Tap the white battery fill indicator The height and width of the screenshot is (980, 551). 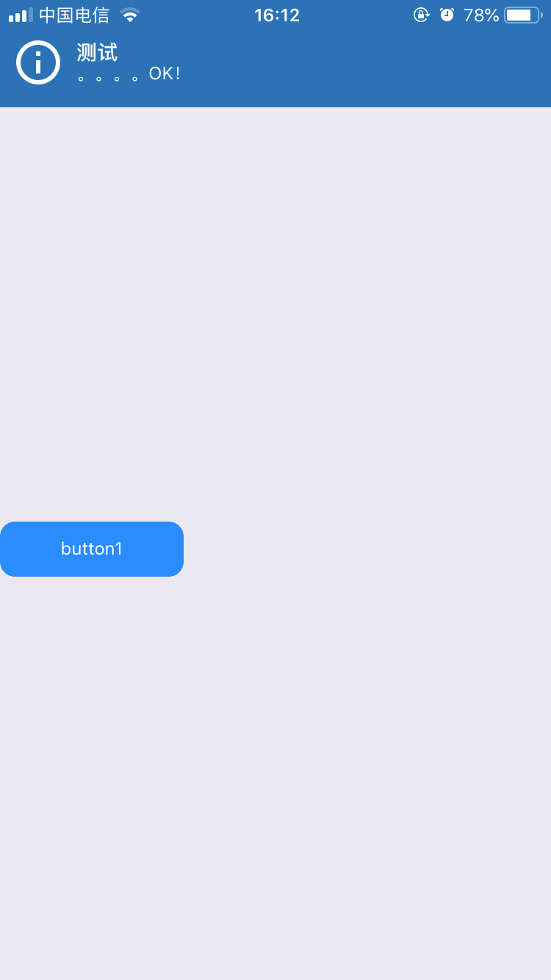[519, 15]
